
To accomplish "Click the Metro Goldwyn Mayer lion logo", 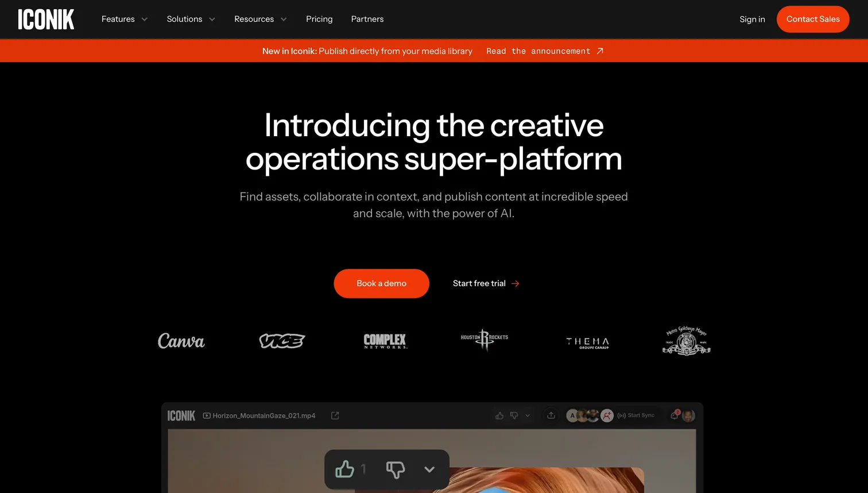I will pyautogui.click(x=687, y=341).
